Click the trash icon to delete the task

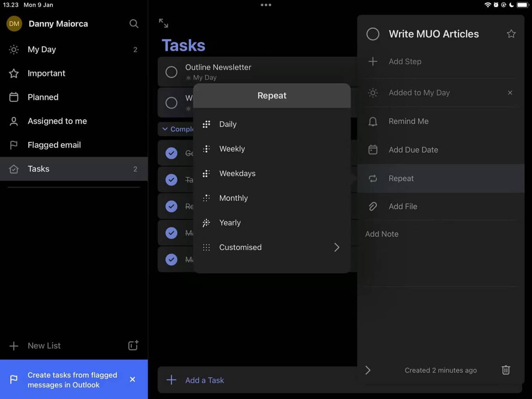pos(506,370)
